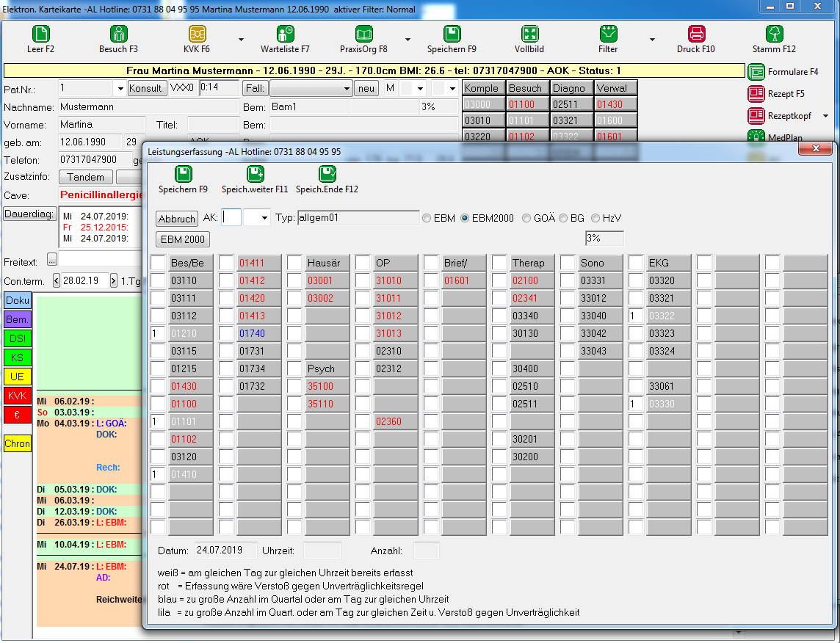Viewport: 840px width, 643px height.
Task: Click Speich.weiter F11 icon in dialog
Action: point(255,174)
